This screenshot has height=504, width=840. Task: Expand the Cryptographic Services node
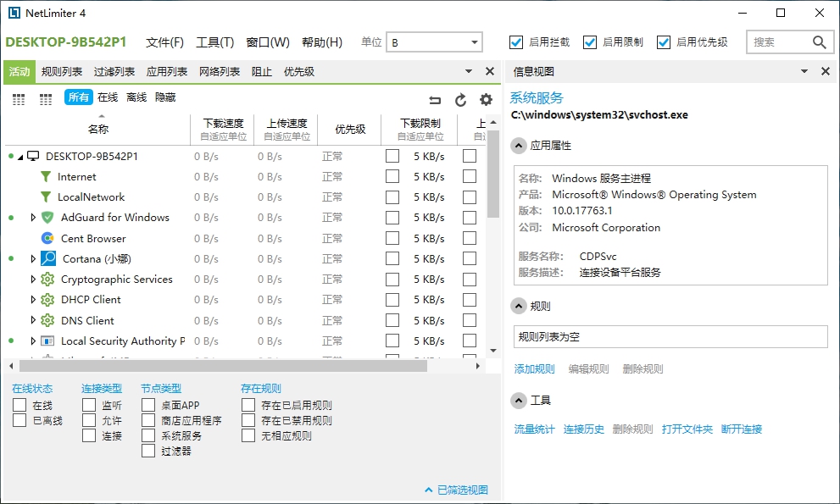(x=33, y=279)
